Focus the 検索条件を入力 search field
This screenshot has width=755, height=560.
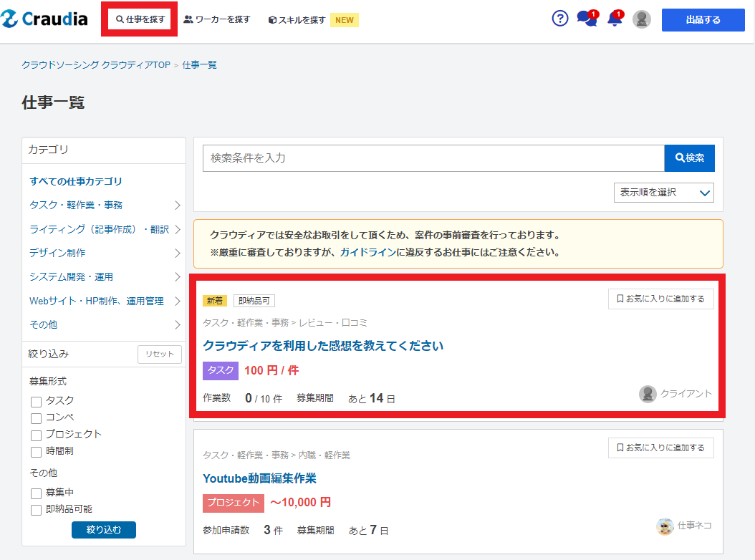point(433,158)
